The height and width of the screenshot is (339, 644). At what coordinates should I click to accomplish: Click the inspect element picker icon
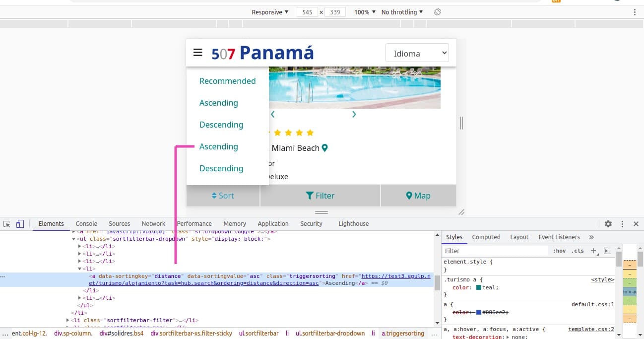[x=7, y=224]
